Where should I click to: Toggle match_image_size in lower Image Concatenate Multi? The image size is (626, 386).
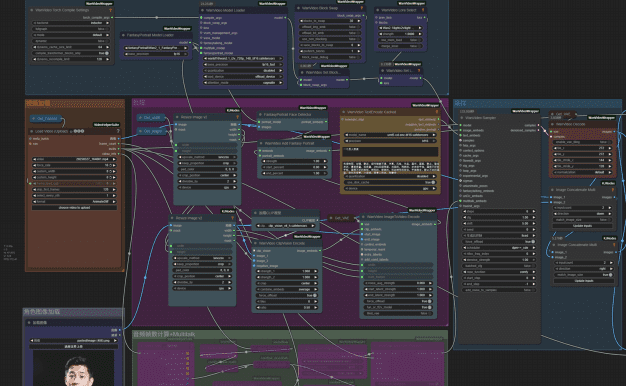pyautogui.click(x=584, y=275)
